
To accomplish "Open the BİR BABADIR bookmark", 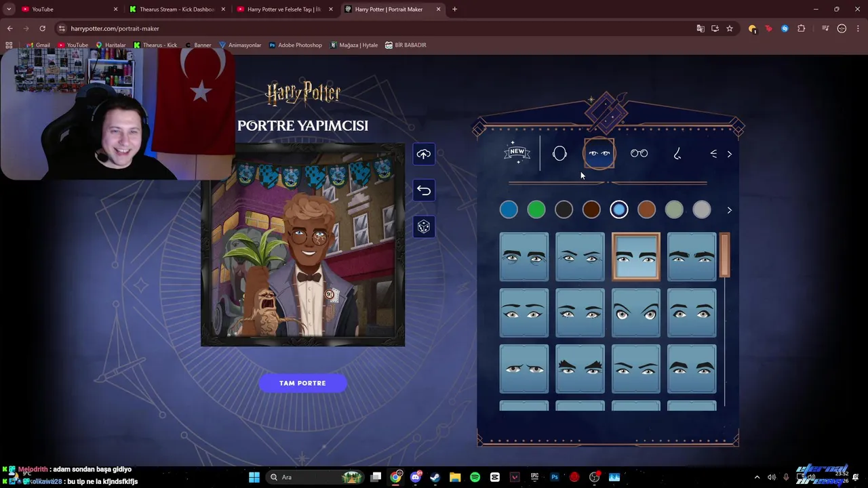I will (406, 45).
